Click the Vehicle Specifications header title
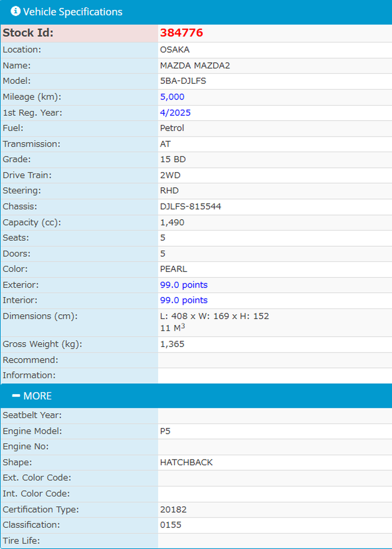 [73, 12]
